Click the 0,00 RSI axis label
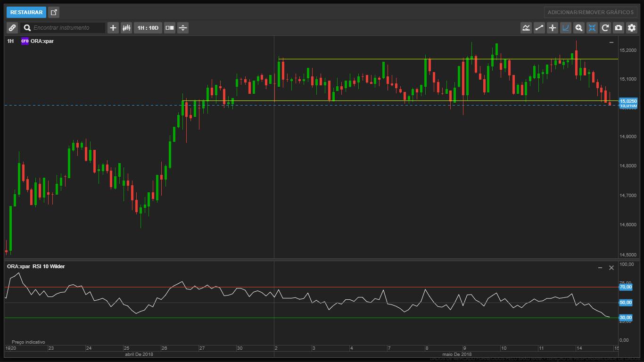Viewport: 644px width, 362px height. [625, 340]
